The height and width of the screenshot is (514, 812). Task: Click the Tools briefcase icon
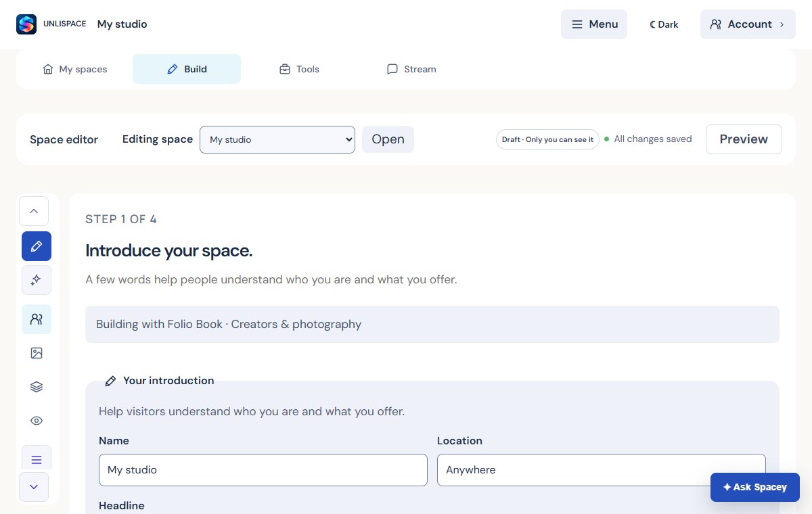tap(285, 69)
